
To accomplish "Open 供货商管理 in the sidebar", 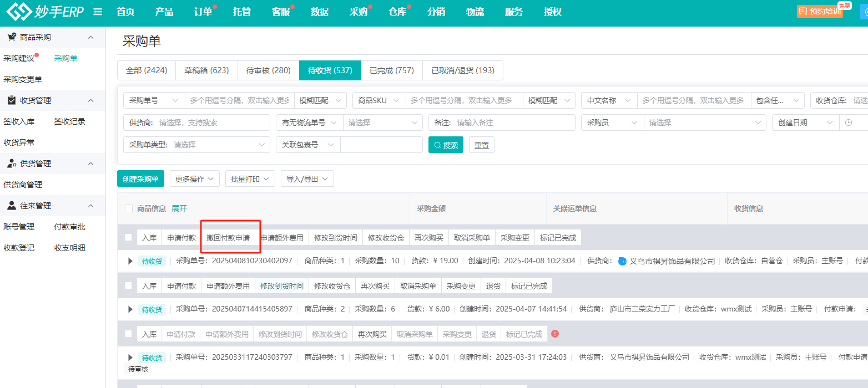I will [23, 185].
